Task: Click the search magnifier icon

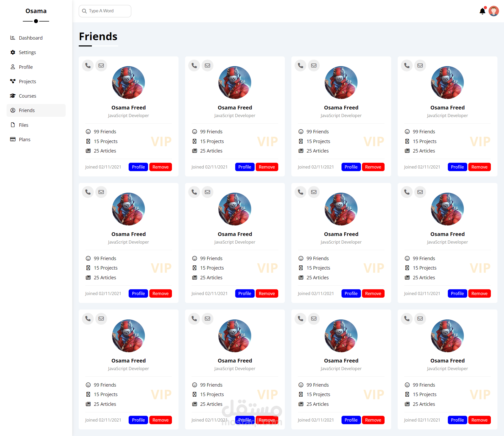Action: 85,11
